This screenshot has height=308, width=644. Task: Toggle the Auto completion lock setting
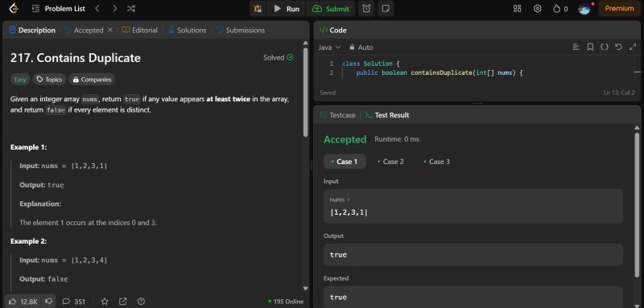pyautogui.click(x=361, y=47)
